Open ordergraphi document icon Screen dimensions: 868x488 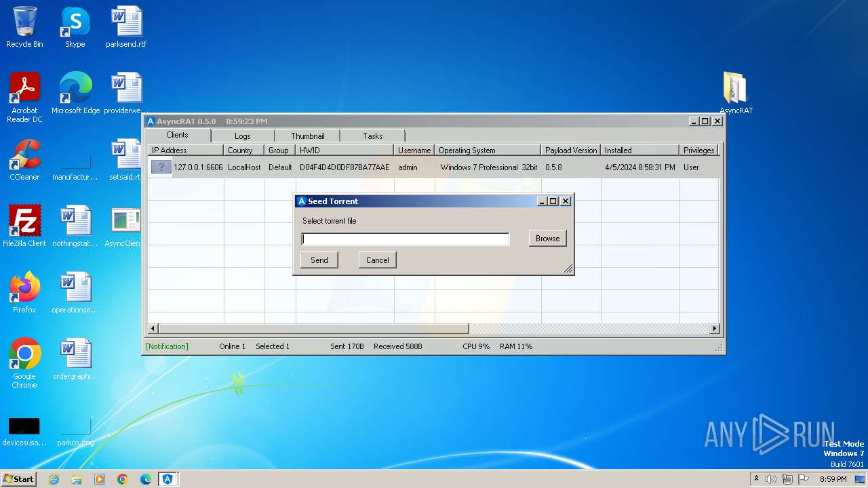75,359
